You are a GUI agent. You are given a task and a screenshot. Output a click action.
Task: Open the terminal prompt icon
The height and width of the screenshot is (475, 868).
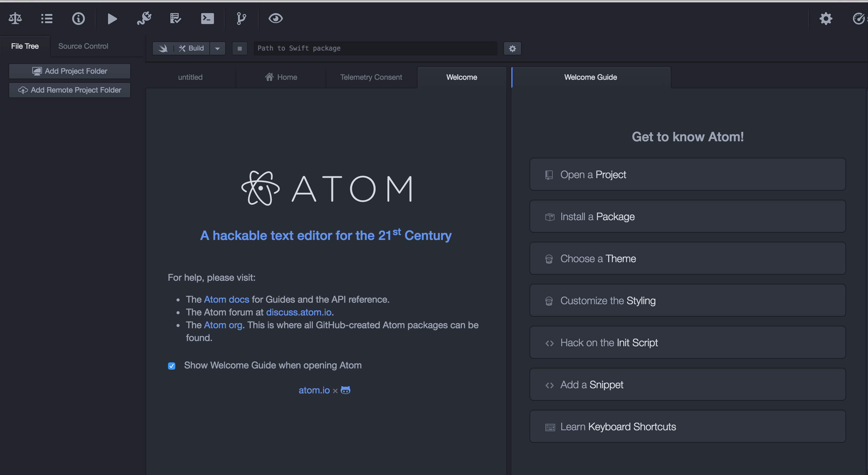click(207, 19)
